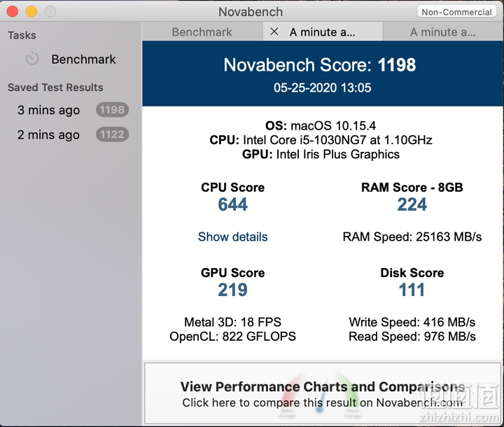Click the 'OpenCL: 822 GFLOPS' text

pyautogui.click(x=232, y=336)
